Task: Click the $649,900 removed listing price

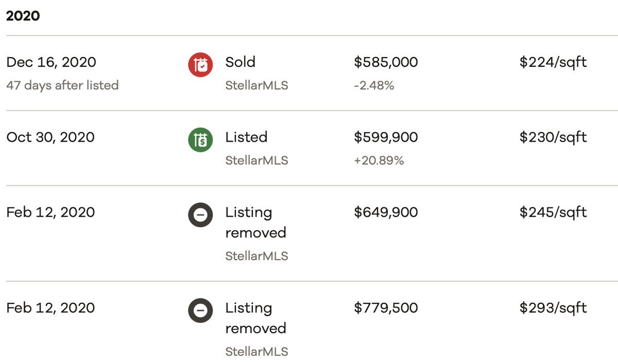Action: (386, 213)
